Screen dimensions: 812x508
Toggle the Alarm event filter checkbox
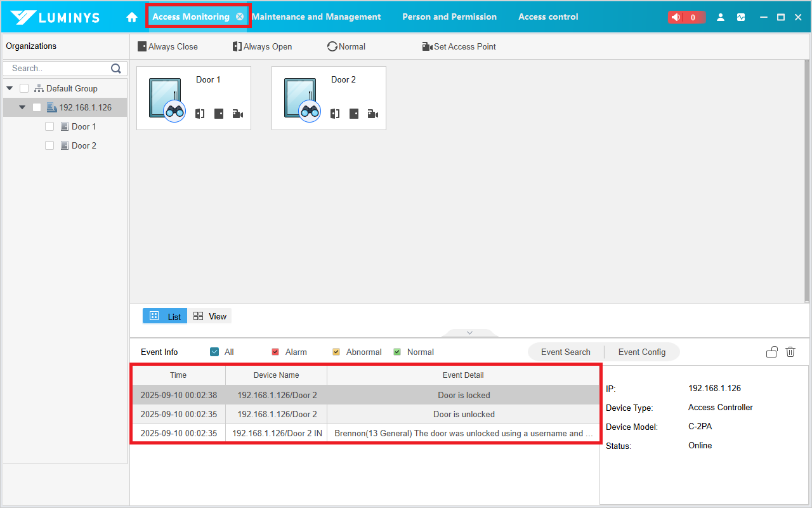click(275, 352)
